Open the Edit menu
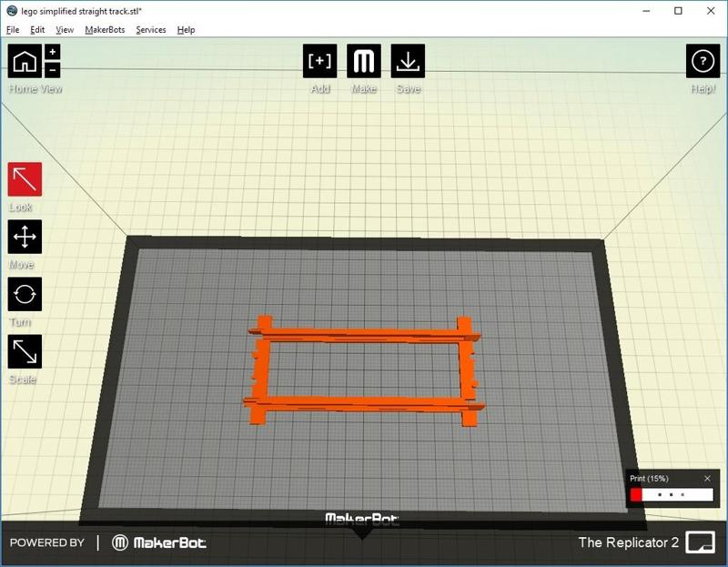The width and height of the screenshot is (728, 567). [x=37, y=30]
